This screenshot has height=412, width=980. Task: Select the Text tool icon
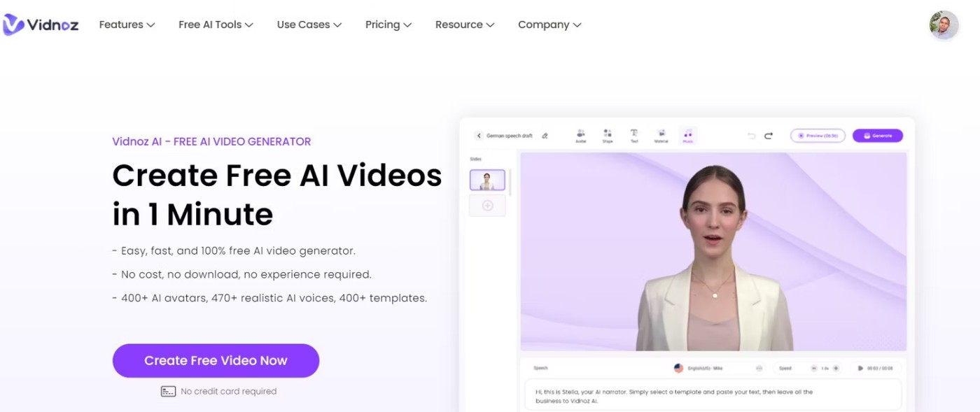click(x=633, y=135)
